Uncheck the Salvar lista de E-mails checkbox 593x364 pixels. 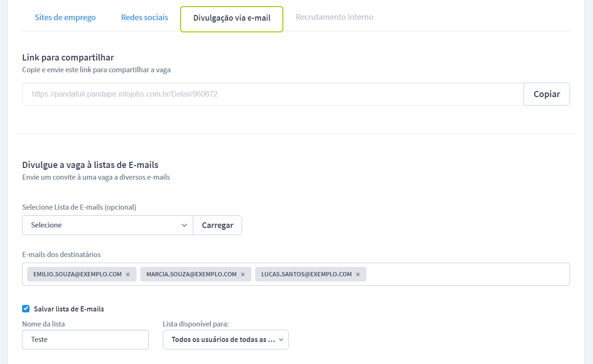26,309
